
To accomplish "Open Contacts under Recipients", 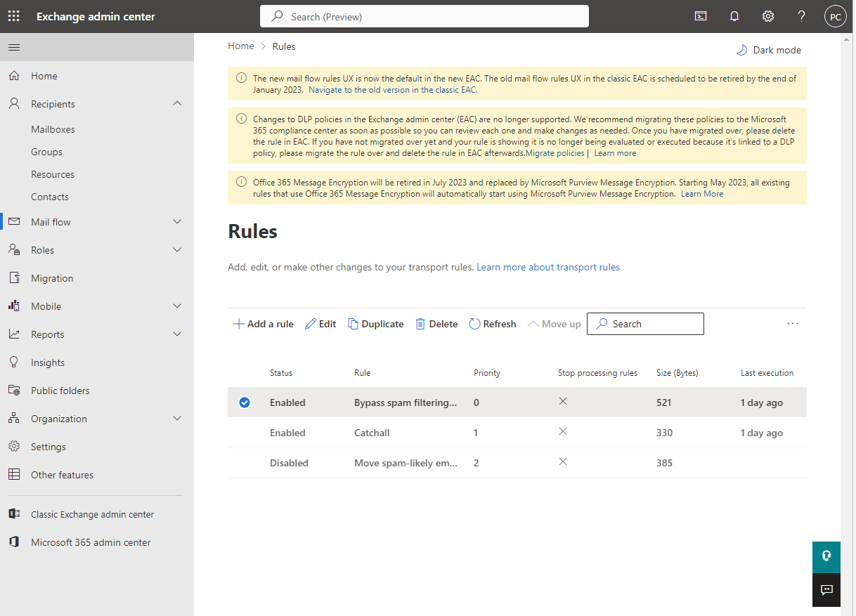I will (x=50, y=197).
